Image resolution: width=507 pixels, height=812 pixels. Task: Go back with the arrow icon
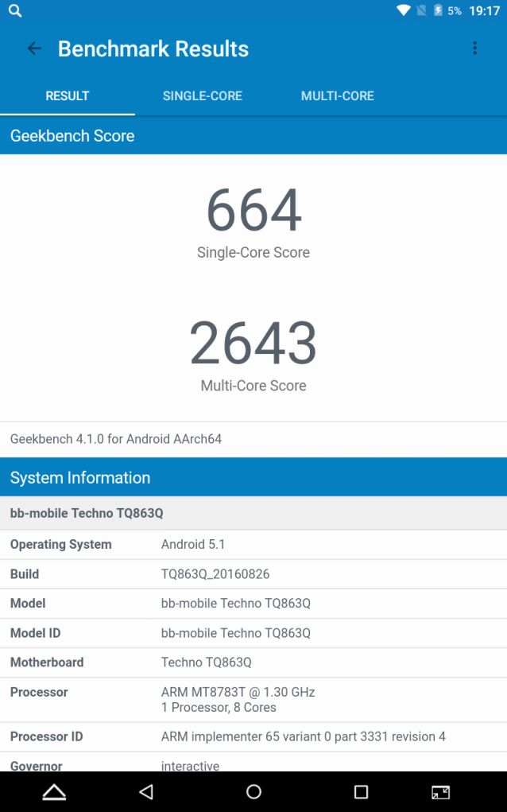coord(34,49)
